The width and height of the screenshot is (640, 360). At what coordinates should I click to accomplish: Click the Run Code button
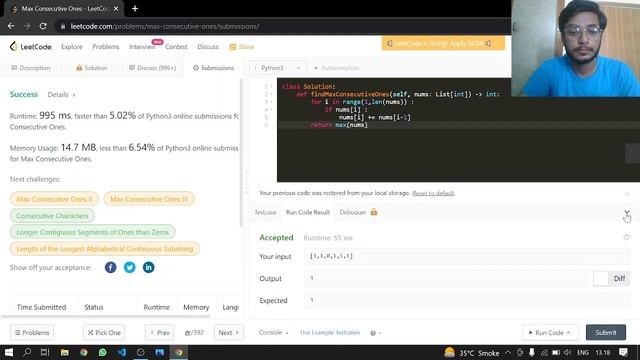pyautogui.click(x=549, y=333)
